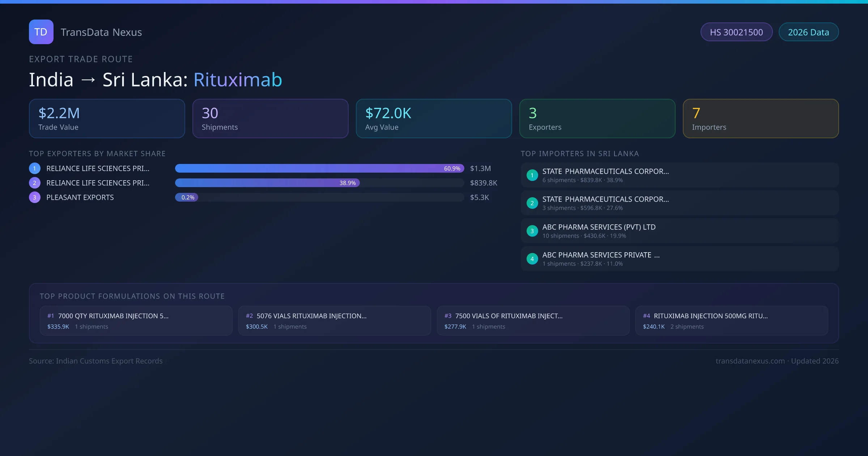Screen dimensions: 868x456
Task: Click importer rank 1 green badge
Action: [532, 175]
